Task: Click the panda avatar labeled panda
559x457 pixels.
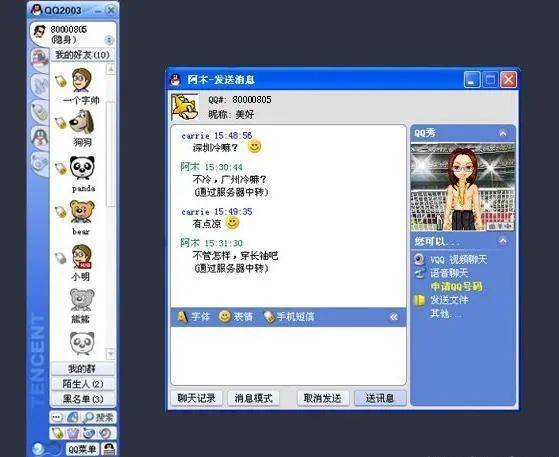Action: click(82, 168)
